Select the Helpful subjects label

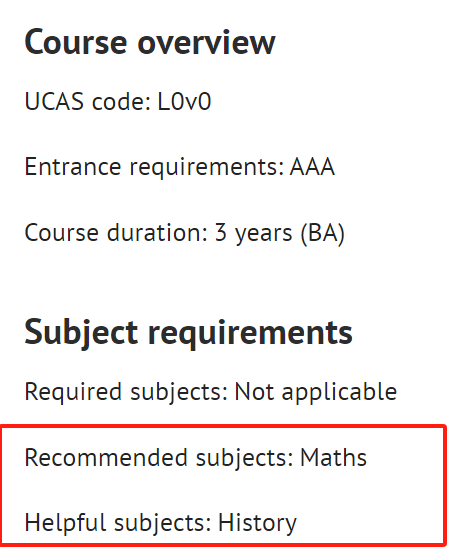118,523
